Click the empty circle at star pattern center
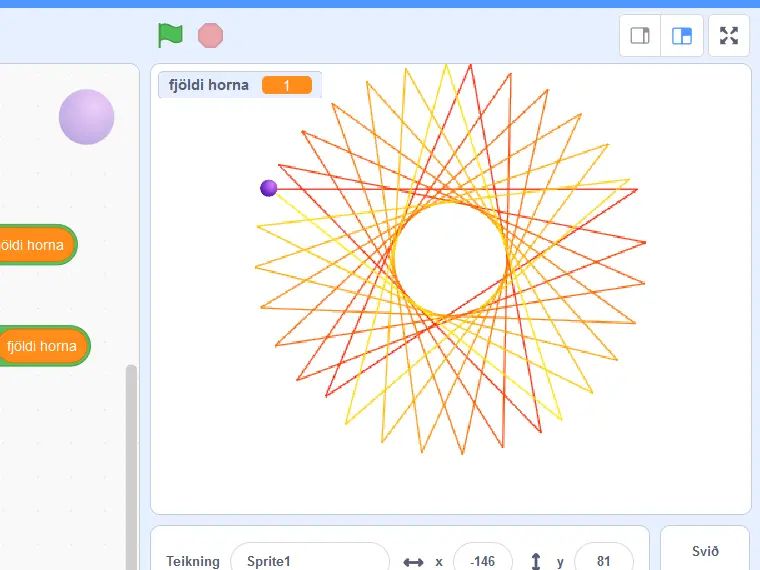Viewport: 760px width, 570px height. click(450, 259)
